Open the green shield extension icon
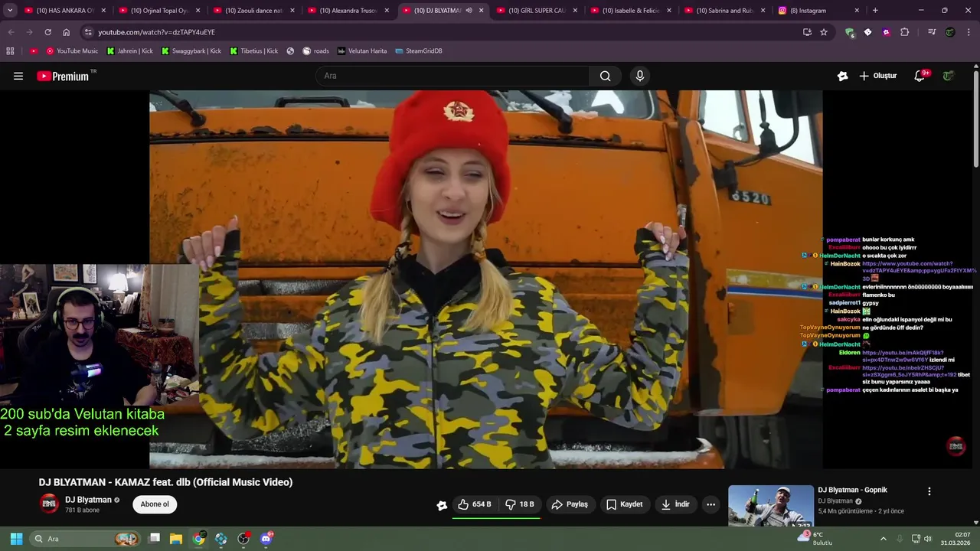980x551 pixels. click(x=849, y=32)
